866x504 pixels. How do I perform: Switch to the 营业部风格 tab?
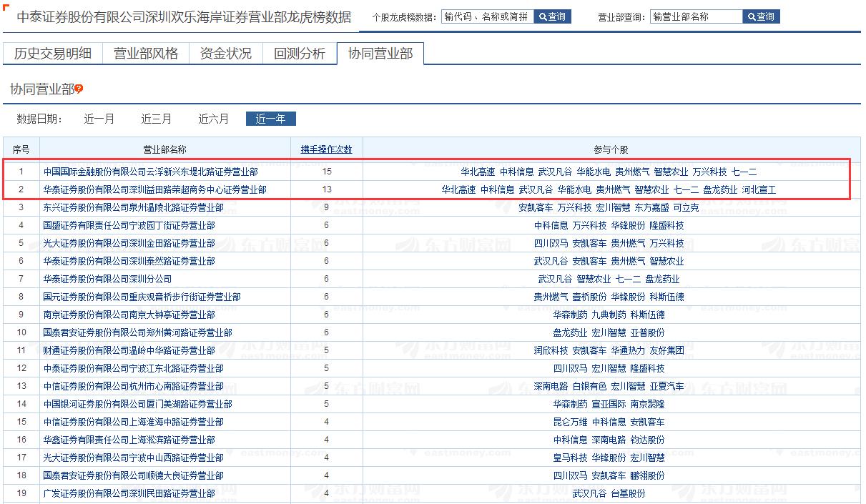(x=146, y=54)
